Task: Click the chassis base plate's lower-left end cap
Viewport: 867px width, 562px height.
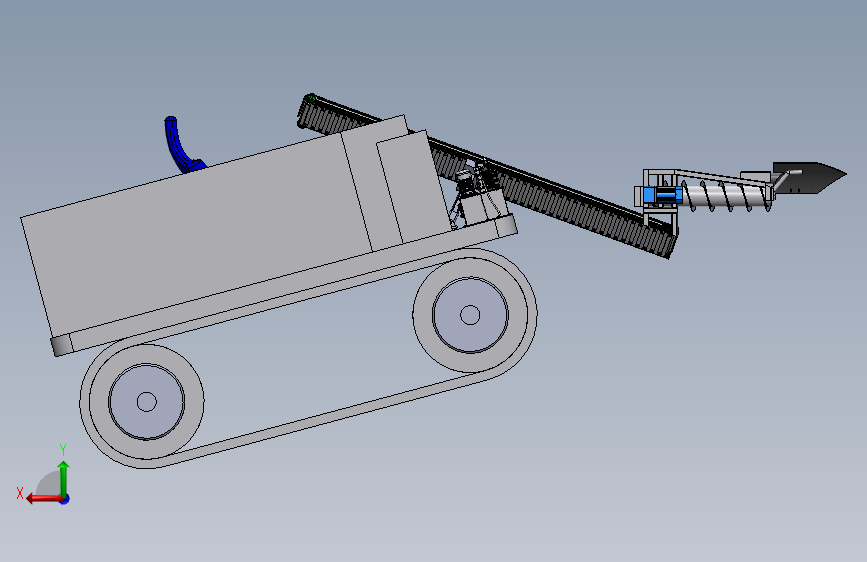Action: pos(62,345)
